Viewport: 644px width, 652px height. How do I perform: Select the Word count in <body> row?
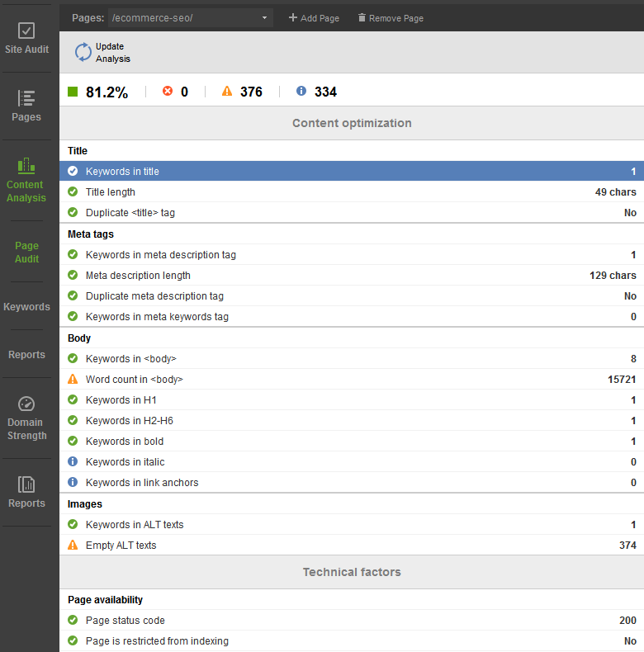[352, 379]
